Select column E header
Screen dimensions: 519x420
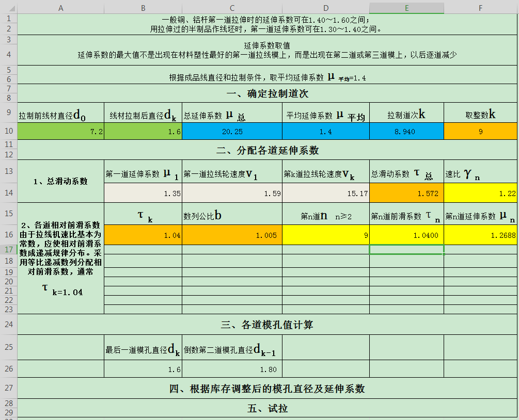(406, 8)
